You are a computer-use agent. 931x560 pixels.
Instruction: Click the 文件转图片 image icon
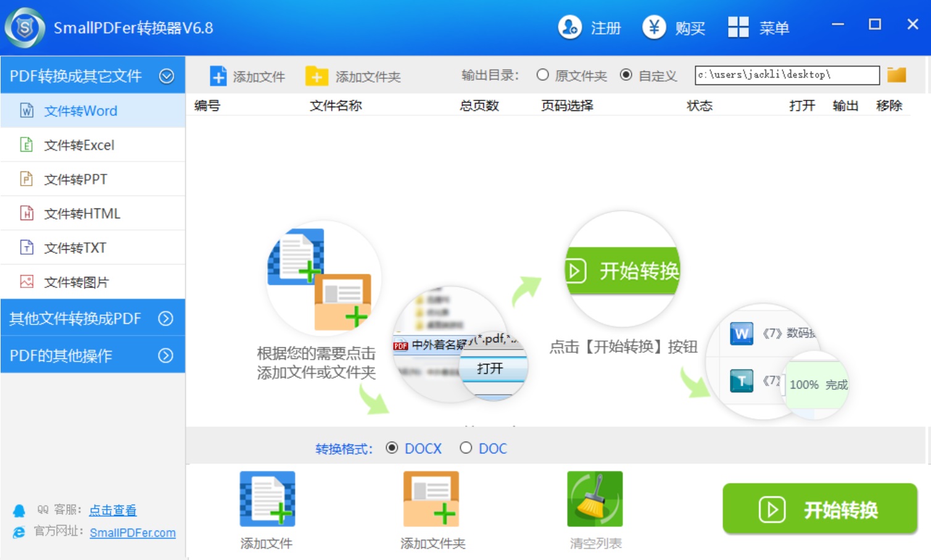pos(27,282)
